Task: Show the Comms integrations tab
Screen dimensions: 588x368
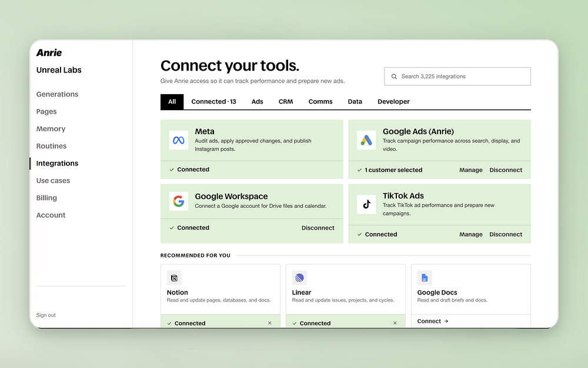Action: coord(320,102)
